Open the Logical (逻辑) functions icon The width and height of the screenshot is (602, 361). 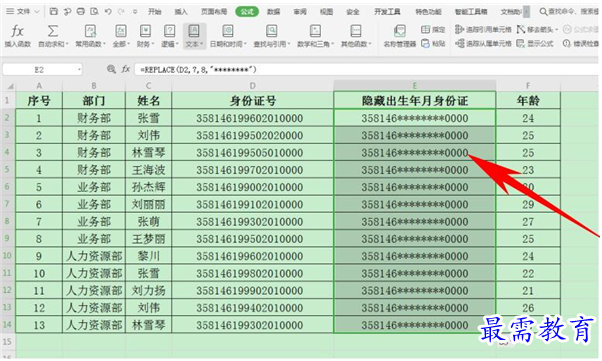point(169,31)
